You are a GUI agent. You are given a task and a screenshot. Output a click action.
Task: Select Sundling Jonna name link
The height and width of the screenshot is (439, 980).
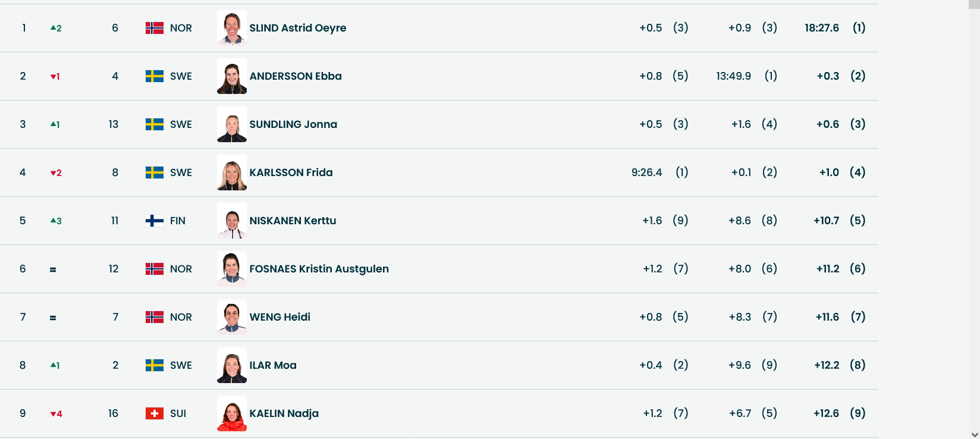pos(293,124)
